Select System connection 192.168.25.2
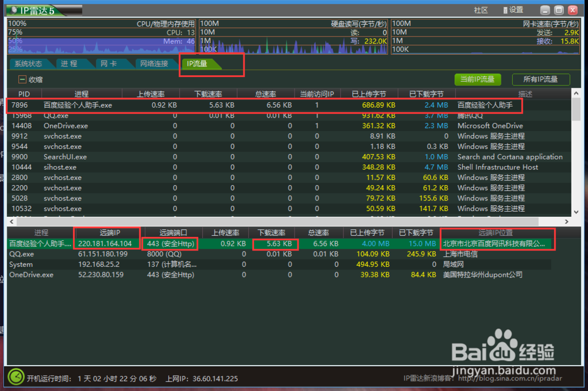 click(x=279, y=264)
